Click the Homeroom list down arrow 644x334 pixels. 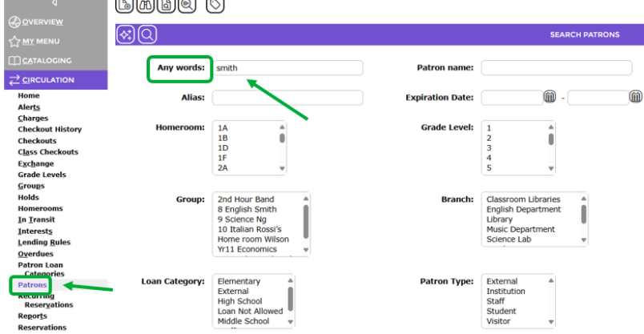pyautogui.click(x=282, y=168)
